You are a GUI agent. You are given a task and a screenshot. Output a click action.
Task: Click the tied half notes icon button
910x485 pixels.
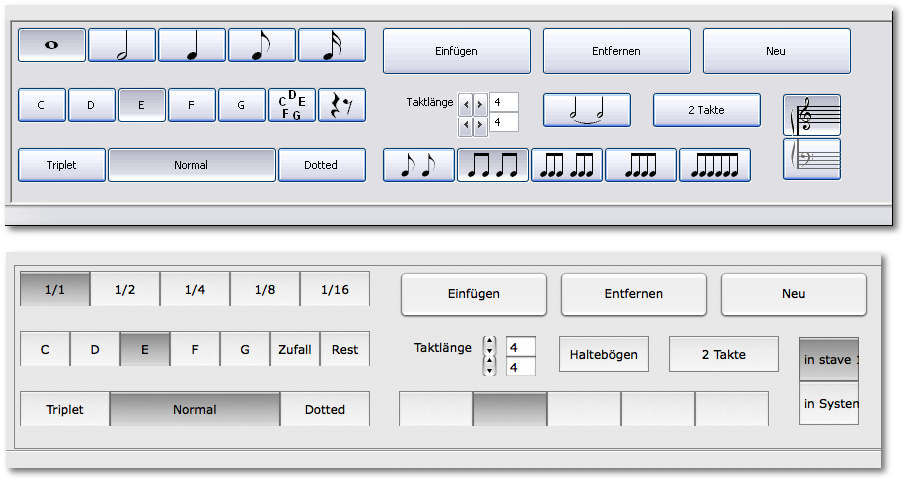(x=587, y=110)
